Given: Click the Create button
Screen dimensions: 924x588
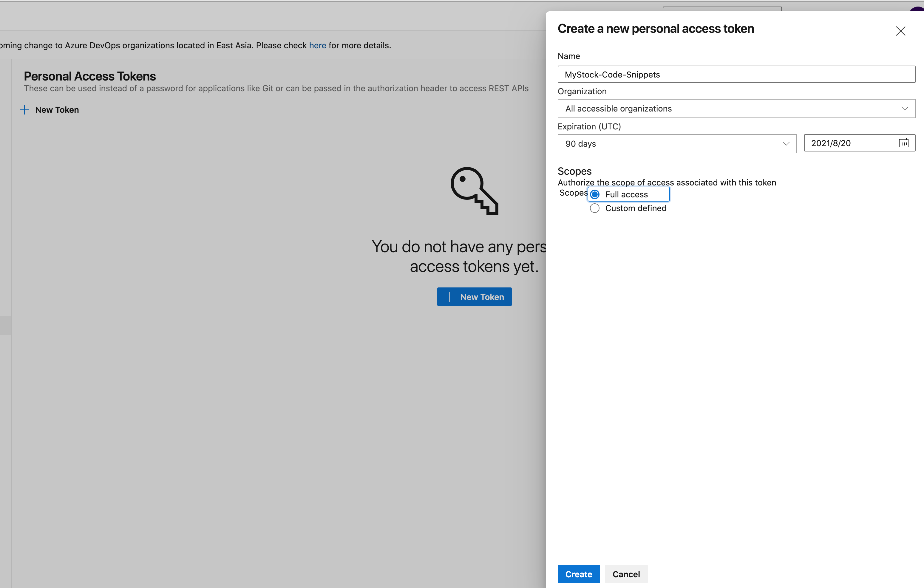Looking at the screenshot, I should click(x=578, y=574).
